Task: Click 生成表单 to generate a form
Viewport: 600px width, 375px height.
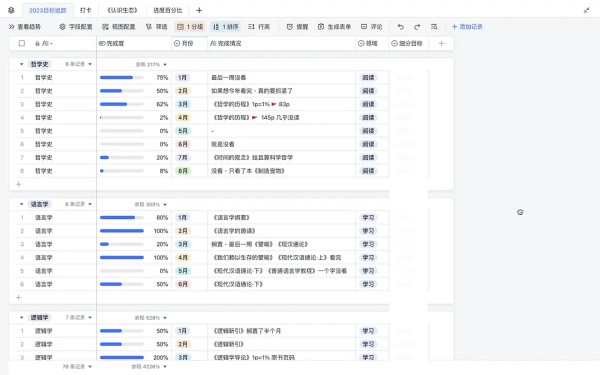Action: tap(334, 27)
